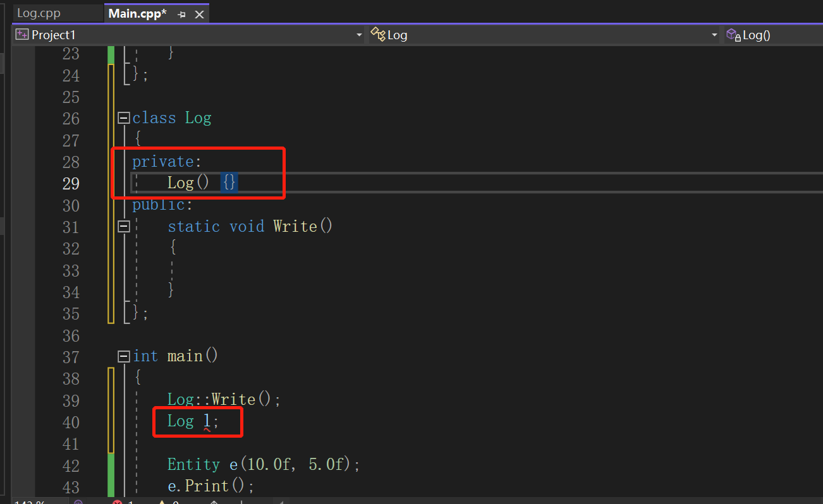The width and height of the screenshot is (823, 504).
Task: Click line number 40 in the gutter
Action: pos(71,422)
